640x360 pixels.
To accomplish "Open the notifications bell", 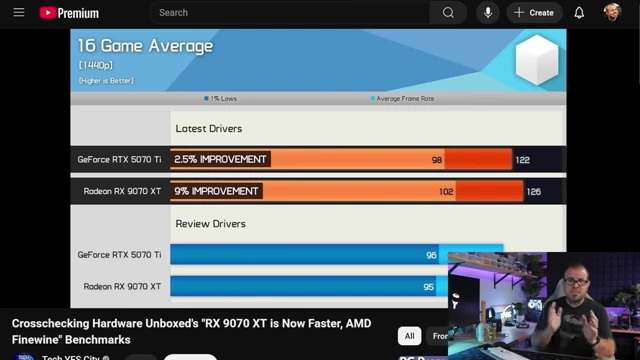I will [x=579, y=13].
